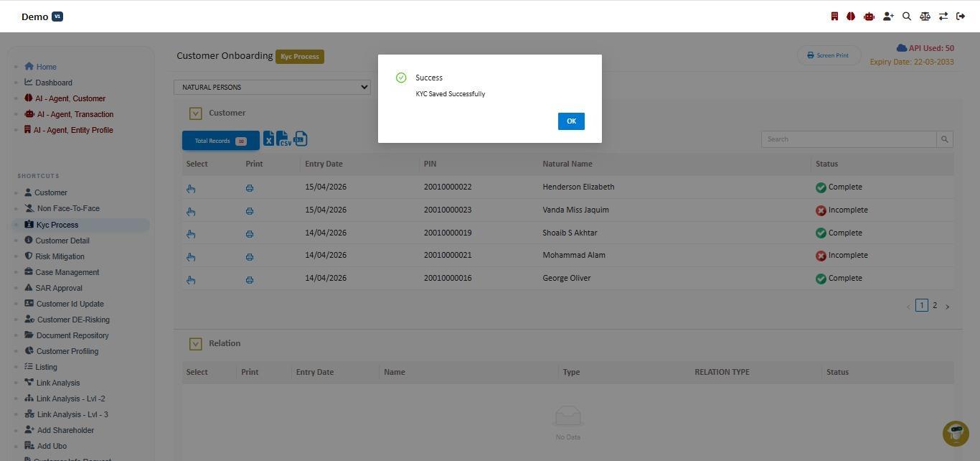
Task: Confirm the Success dialog with OK
Action: tap(571, 121)
